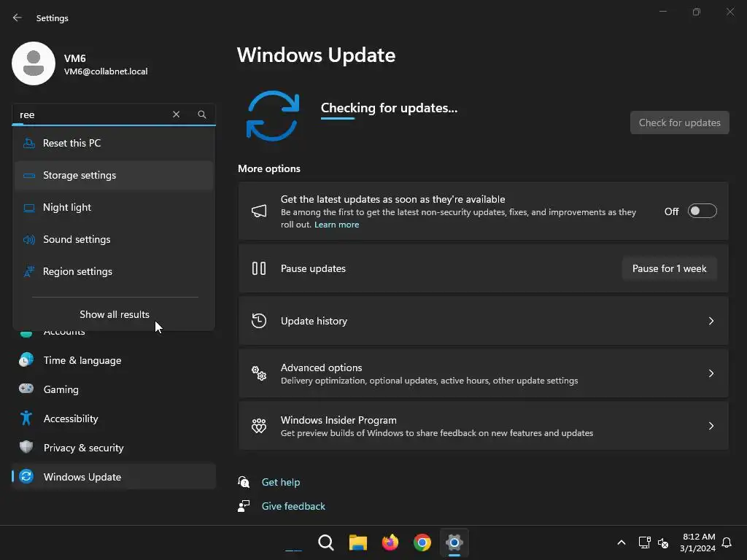Expand Update history with its chevron
The image size is (747, 560).
click(711, 321)
